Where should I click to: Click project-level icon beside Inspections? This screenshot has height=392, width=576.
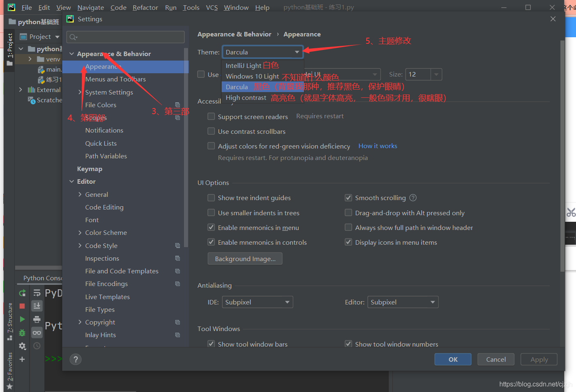tap(177, 258)
